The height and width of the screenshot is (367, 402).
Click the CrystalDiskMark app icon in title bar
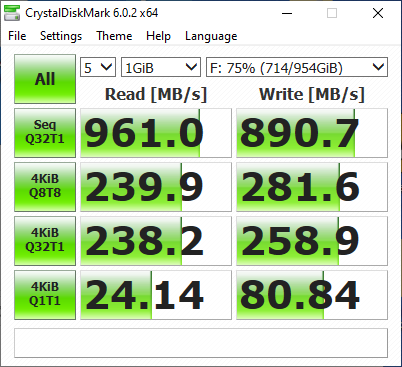[12, 13]
